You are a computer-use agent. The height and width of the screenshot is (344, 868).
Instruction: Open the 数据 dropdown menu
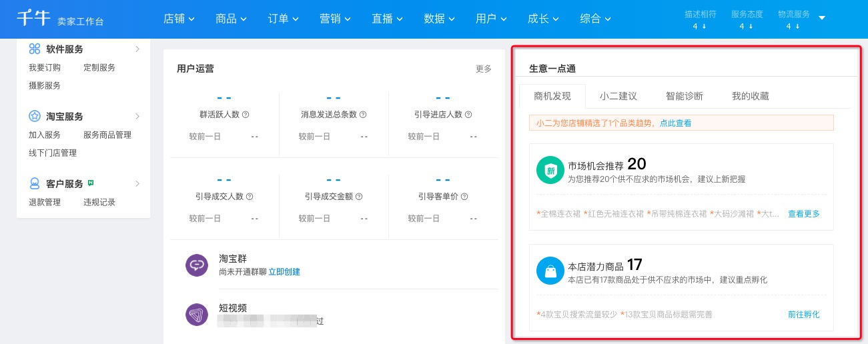[439, 19]
